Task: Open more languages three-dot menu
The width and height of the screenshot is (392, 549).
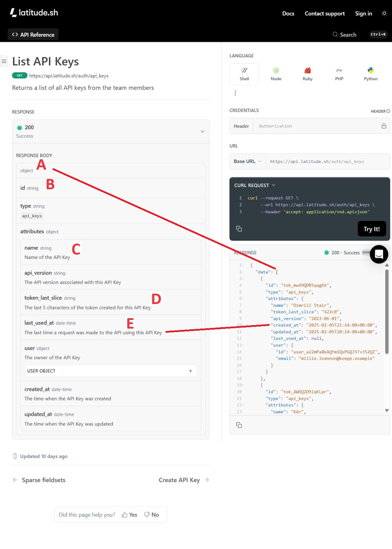Action: point(235,93)
